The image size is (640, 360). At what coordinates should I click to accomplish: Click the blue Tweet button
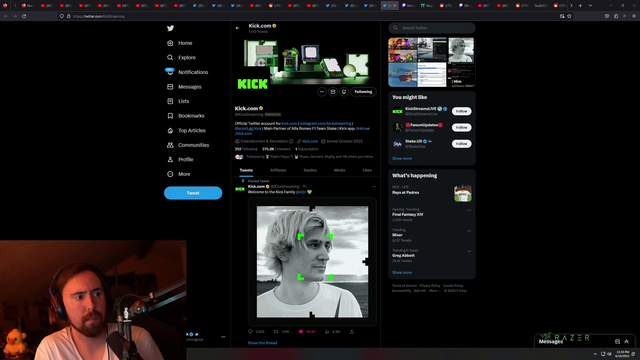point(193,193)
